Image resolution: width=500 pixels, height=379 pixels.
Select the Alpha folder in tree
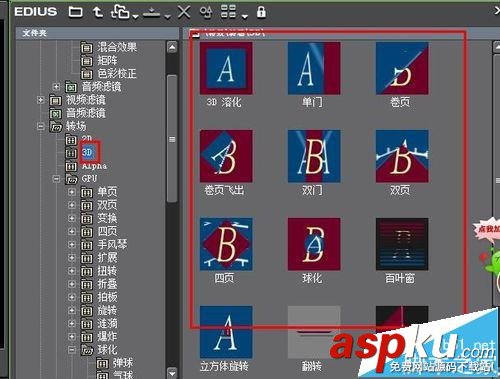(x=86, y=166)
